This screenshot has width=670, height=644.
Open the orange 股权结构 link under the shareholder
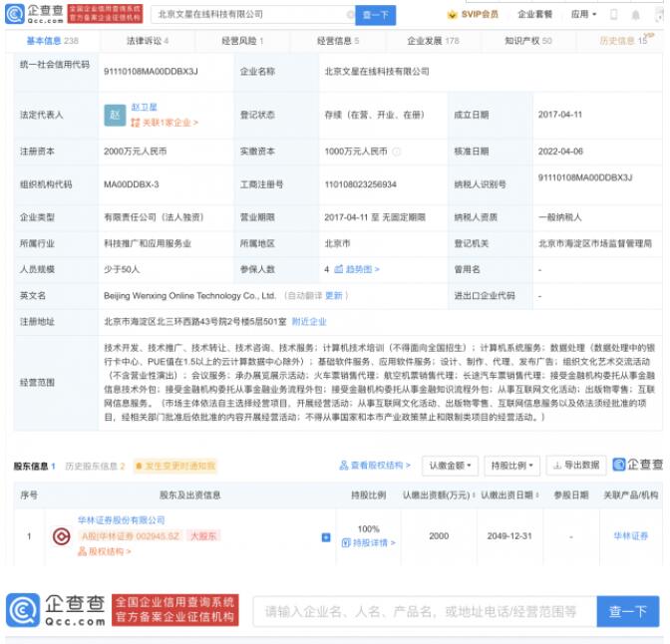pyautogui.click(x=105, y=551)
